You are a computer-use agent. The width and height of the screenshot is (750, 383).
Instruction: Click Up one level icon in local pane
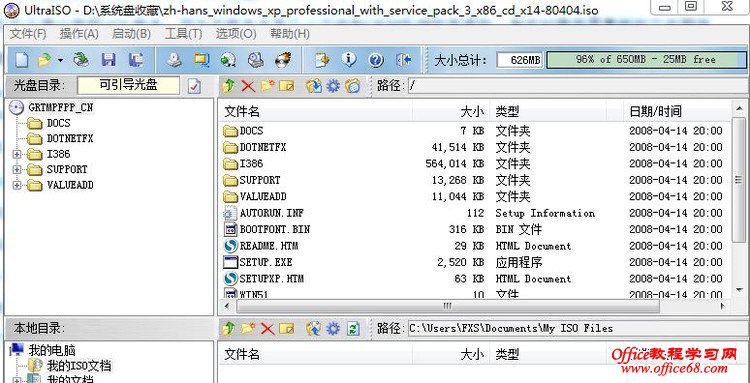[230, 328]
